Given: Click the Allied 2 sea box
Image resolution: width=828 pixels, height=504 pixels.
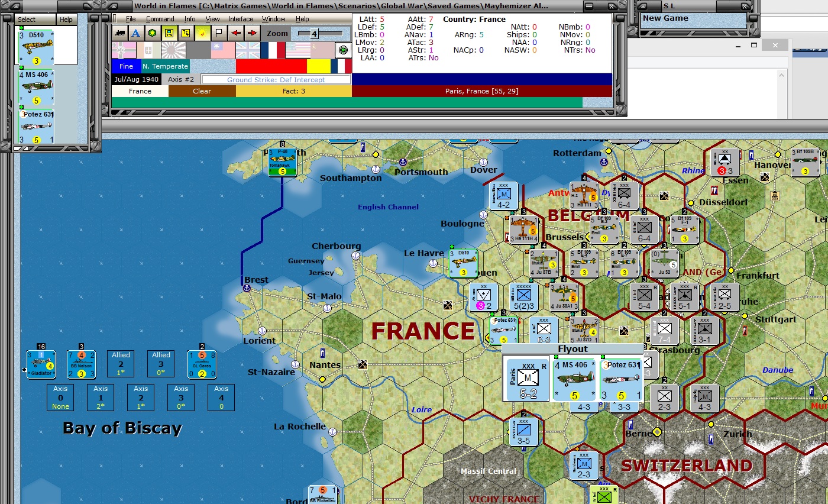Looking at the screenshot, I should point(121,364).
